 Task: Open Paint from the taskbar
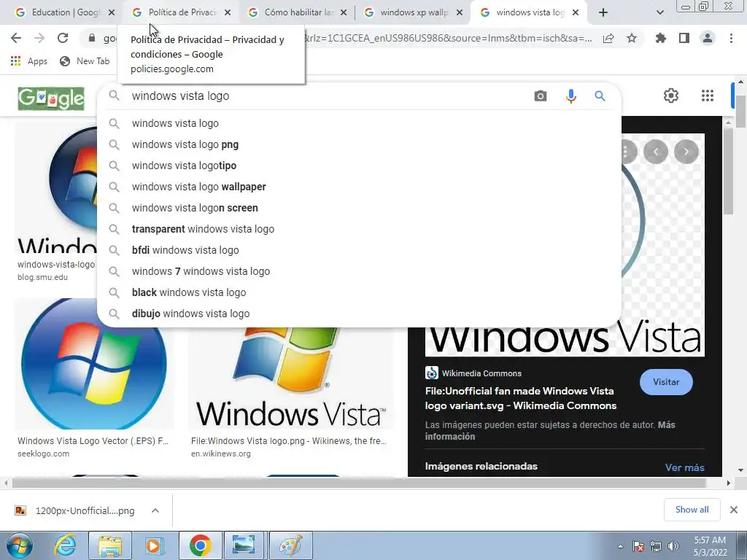tap(290, 545)
